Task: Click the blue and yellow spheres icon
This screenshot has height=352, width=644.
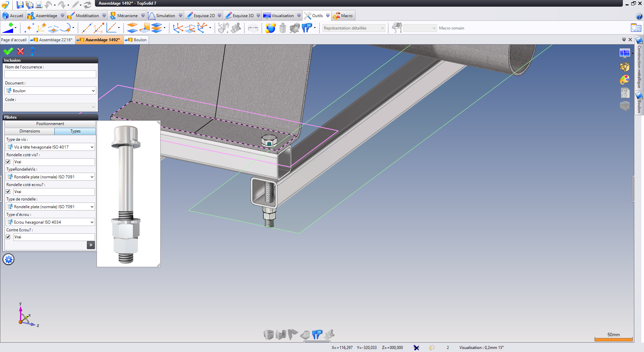Action: coord(270,28)
